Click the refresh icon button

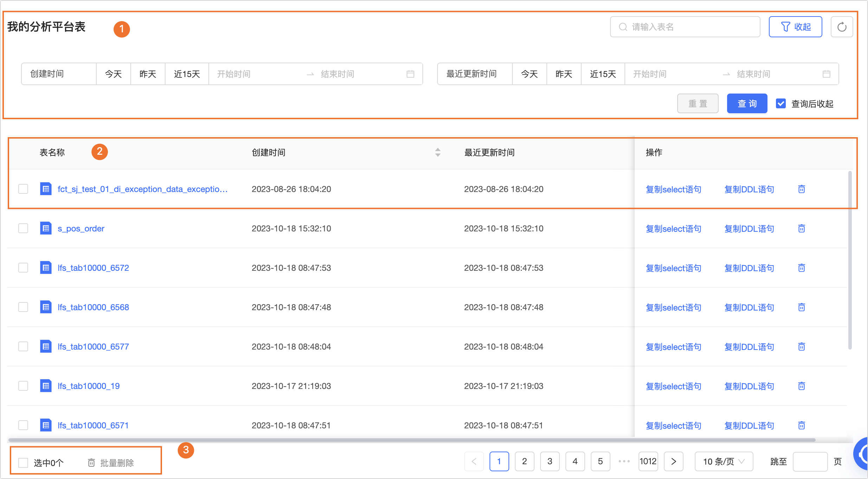pyautogui.click(x=842, y=27)
